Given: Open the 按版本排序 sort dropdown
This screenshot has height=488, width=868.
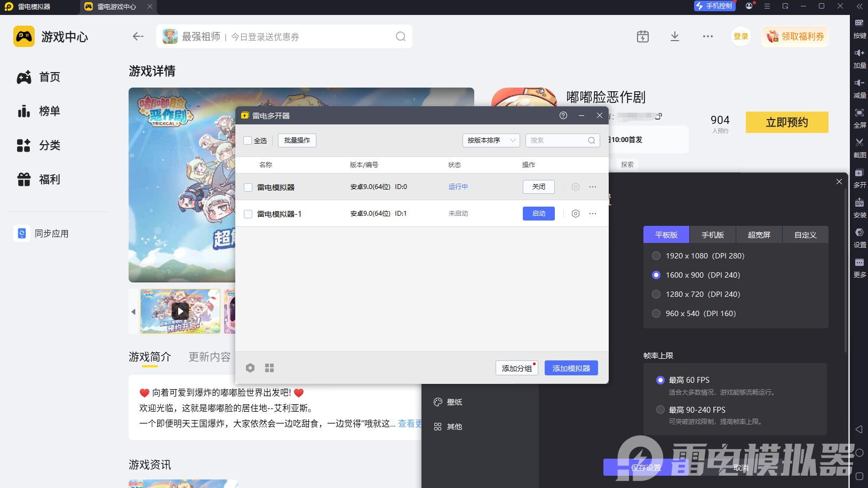Looking at the screenshot, I should tap(491, 140).
